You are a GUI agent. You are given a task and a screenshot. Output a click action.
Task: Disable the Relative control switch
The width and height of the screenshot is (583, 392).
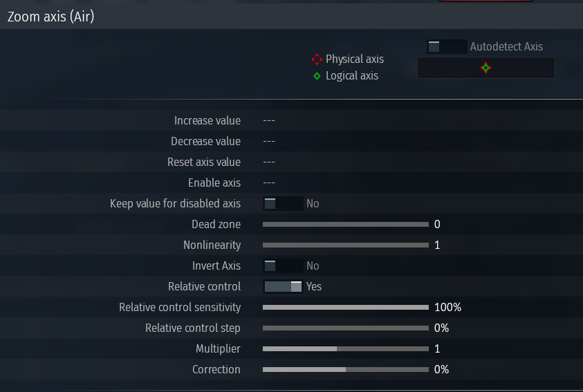pyautogui.click(x=283, y=286)
